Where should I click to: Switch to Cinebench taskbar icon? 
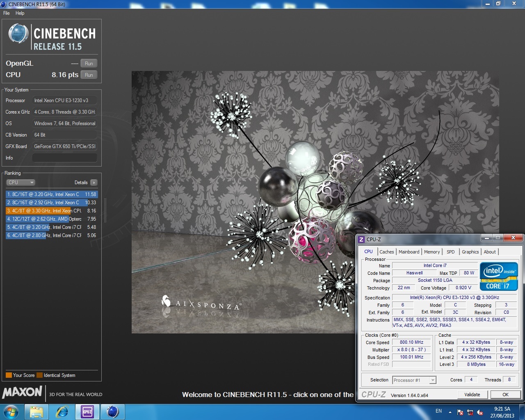click(113, 411)
